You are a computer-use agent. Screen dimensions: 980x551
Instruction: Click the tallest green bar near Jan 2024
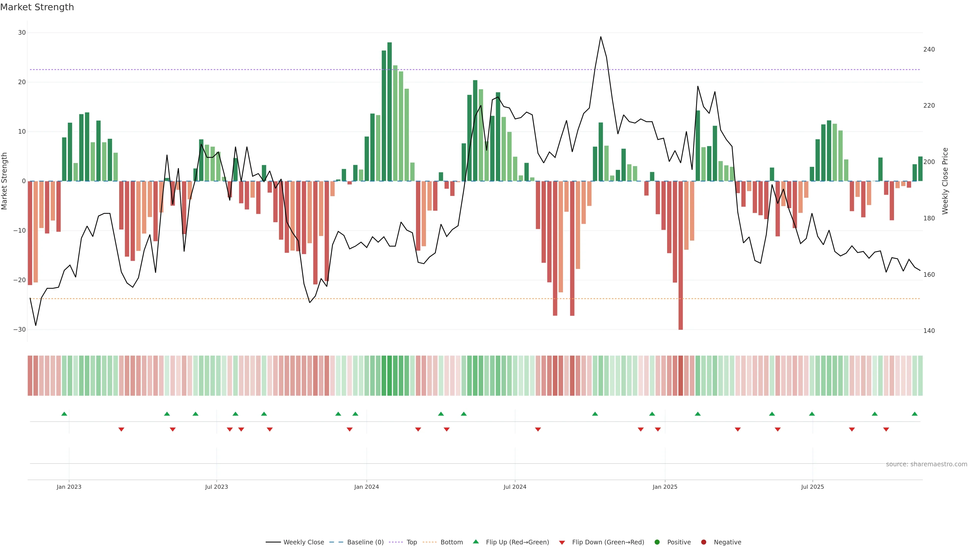389,110
